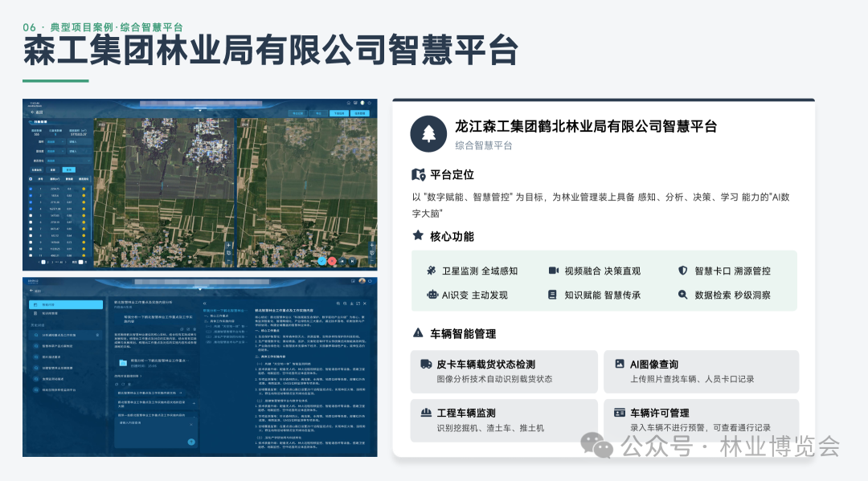Click the yellow status dot in row 1
Image resolution: width=868 pixels, height=481 pixels.
coord(84,189)
